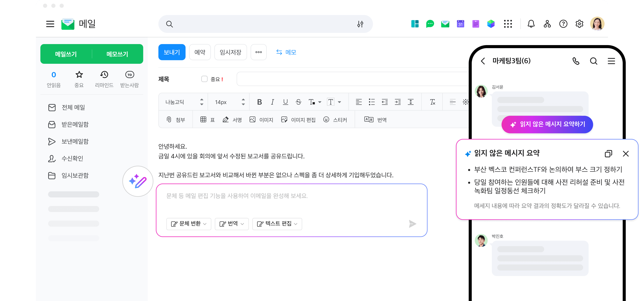The width and height of the screenshot is (644, 301).
Task: Open the more options ellipsis button
Action: (258, 52)
